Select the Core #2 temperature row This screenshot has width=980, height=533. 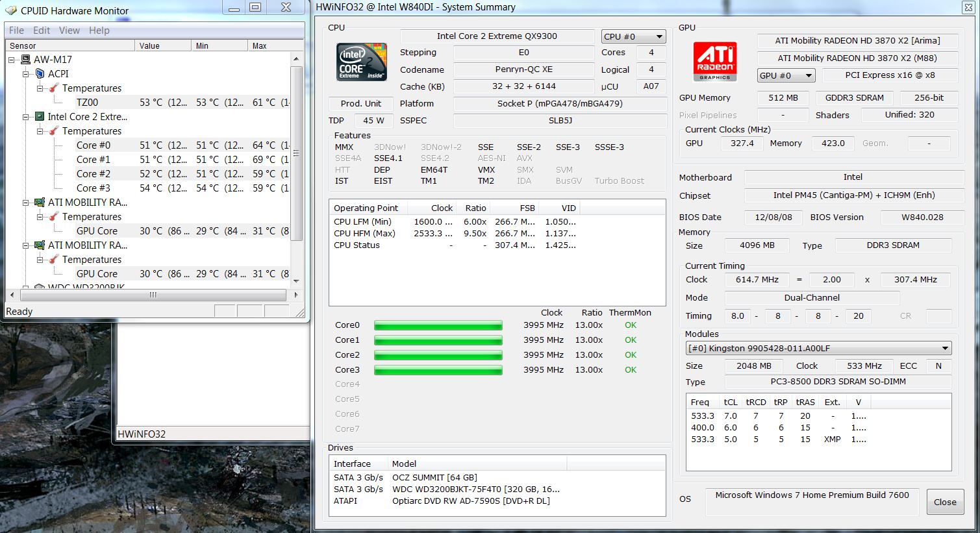[x=181, y=174]
